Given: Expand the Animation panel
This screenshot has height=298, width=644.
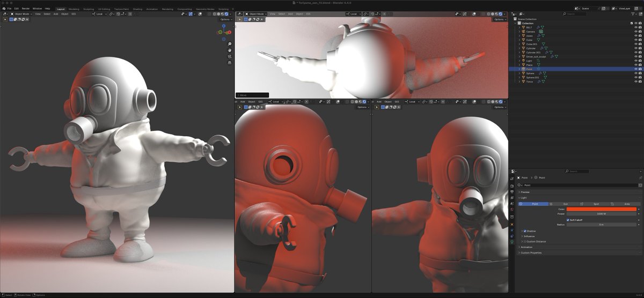Looking at the screenshot, I should click(526, 247).
